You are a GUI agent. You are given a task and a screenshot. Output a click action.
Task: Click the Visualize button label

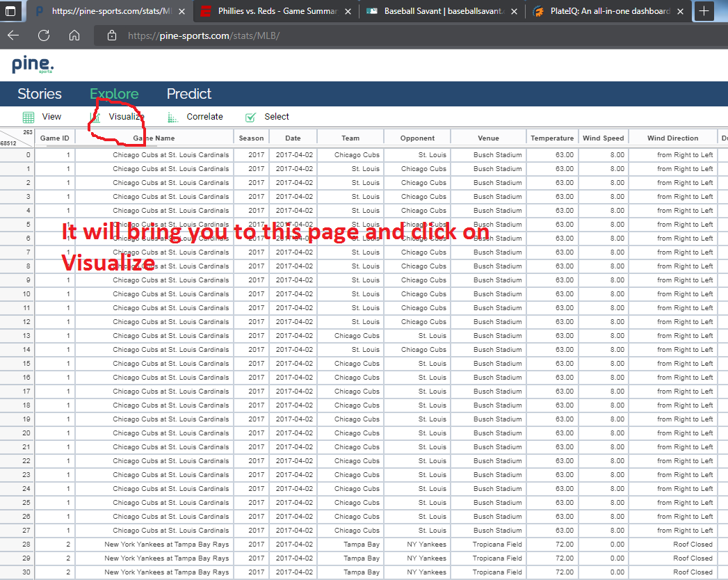pyautogui.click(x=127, y=117)
